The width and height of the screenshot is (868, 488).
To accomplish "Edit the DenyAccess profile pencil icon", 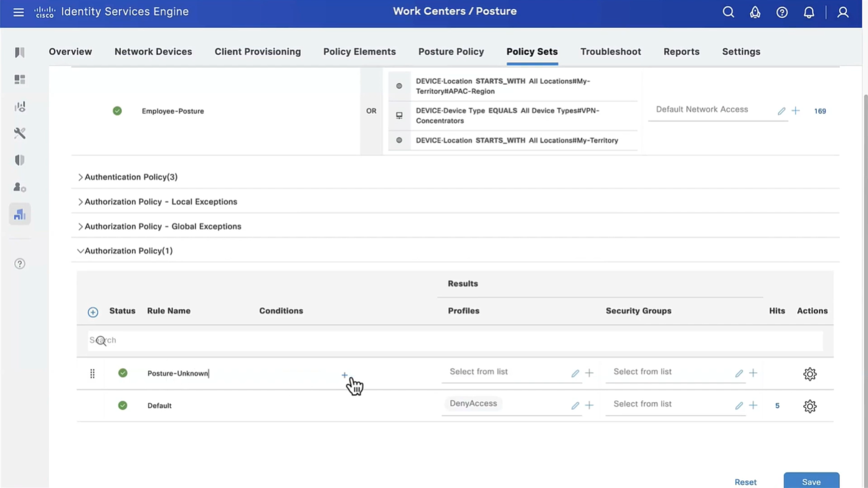I will 575,406.
